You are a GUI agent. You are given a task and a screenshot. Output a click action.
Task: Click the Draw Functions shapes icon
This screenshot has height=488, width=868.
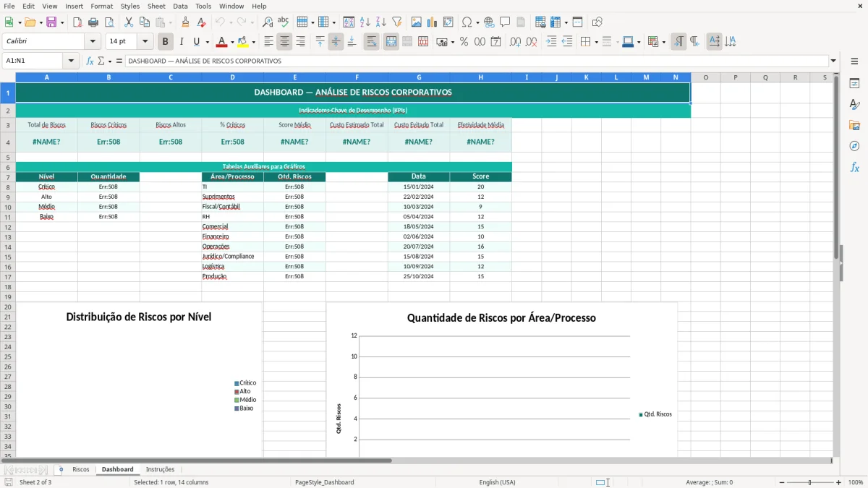point(597,22)
